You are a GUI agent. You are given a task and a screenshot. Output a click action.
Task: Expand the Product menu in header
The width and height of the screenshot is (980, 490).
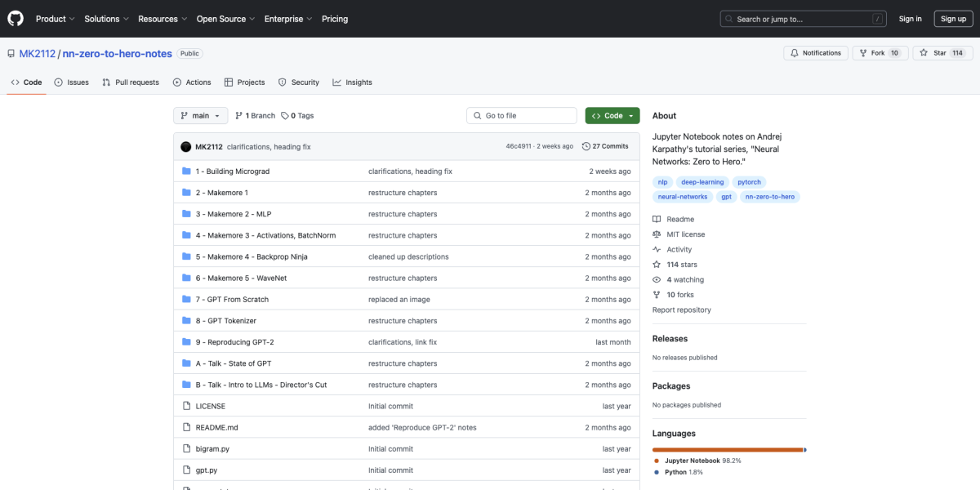(55, 19)
